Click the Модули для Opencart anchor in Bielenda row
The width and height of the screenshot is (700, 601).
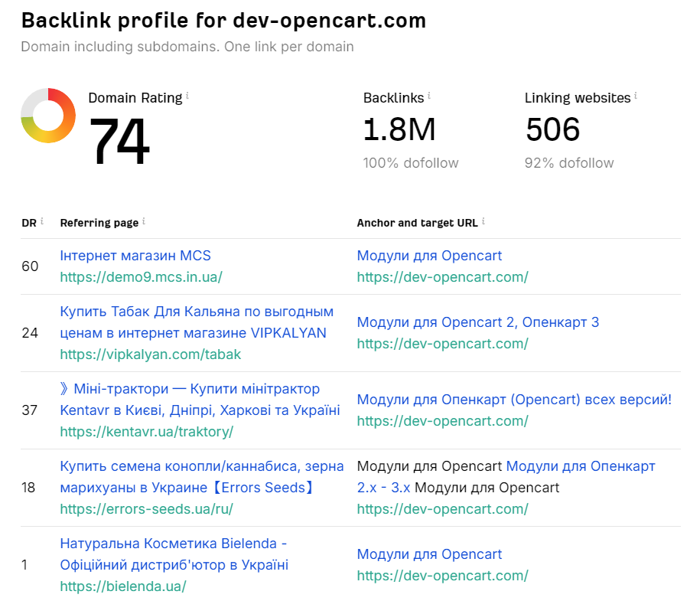(x=429, y=554)
